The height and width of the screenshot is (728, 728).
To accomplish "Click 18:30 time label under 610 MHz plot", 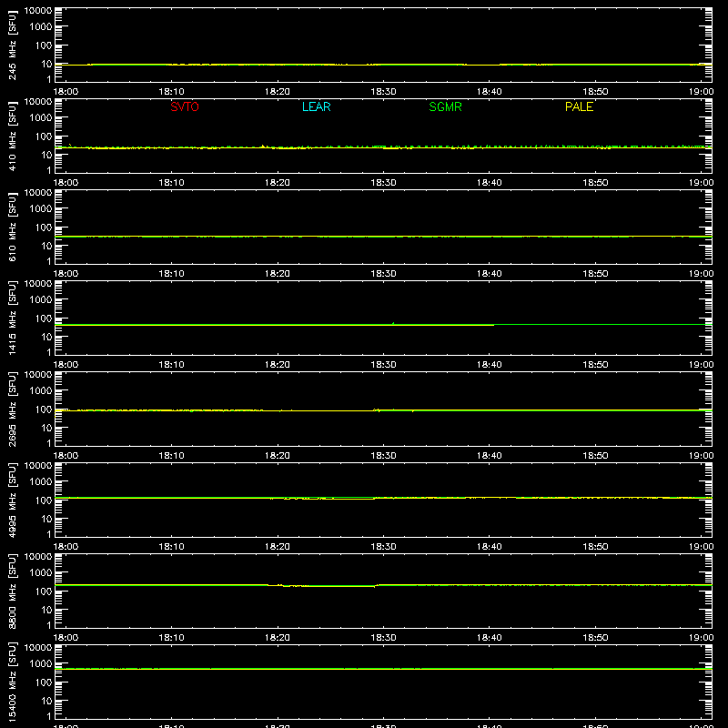I will [383, 274].
